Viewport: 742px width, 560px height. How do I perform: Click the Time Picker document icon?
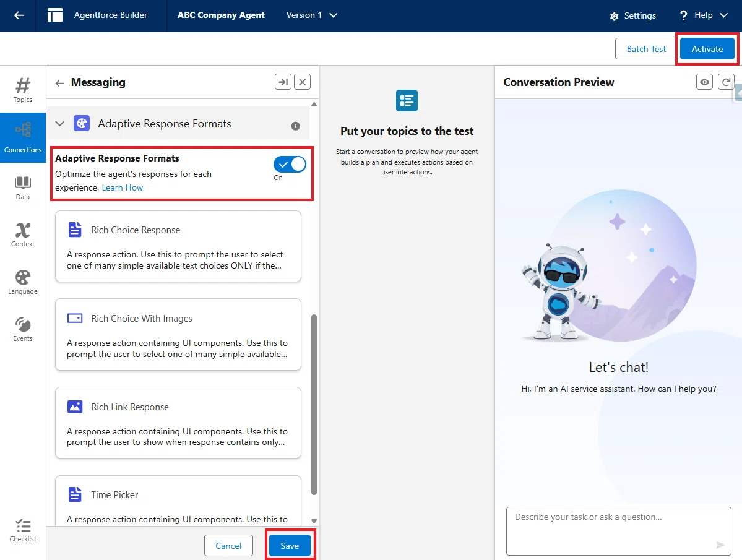click(75, 495)
